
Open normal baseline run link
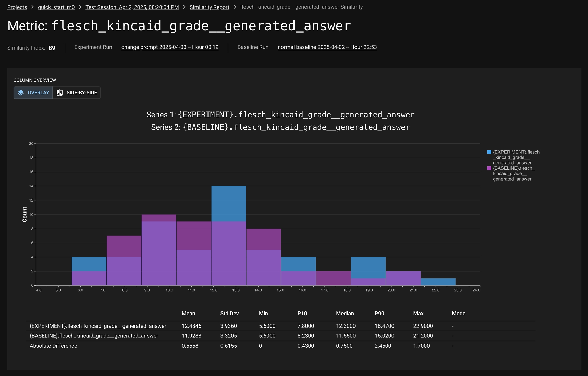327,47
